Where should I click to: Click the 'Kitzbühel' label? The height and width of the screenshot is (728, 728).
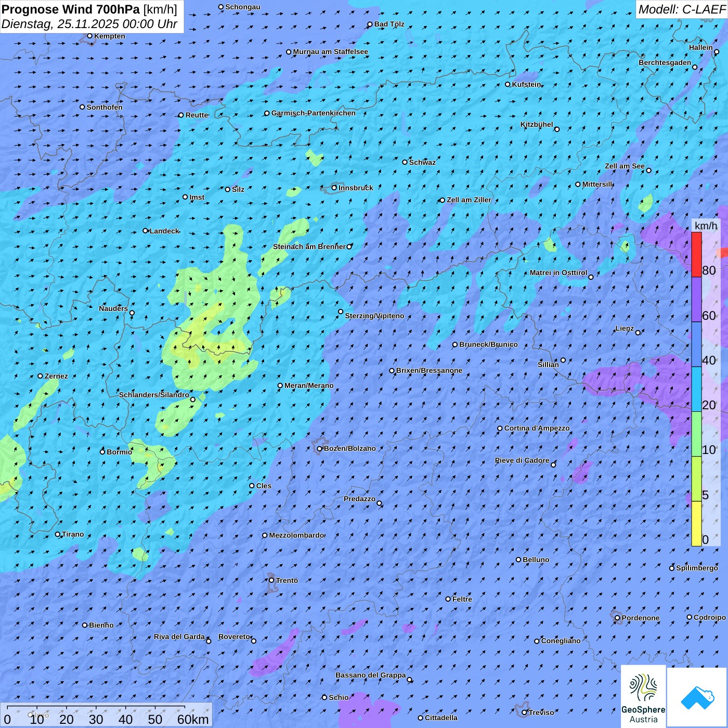click(537, 124)
